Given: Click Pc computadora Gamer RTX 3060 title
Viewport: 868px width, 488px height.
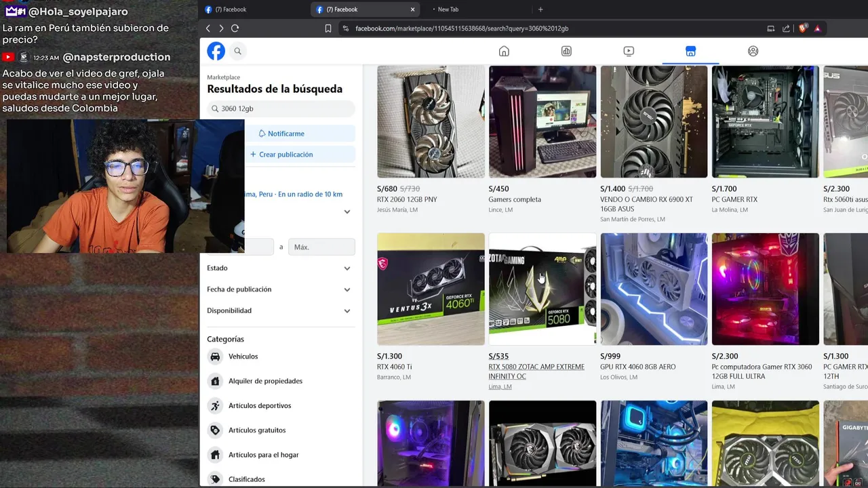Looking at the screenshot, I should (x=762, y=371).
